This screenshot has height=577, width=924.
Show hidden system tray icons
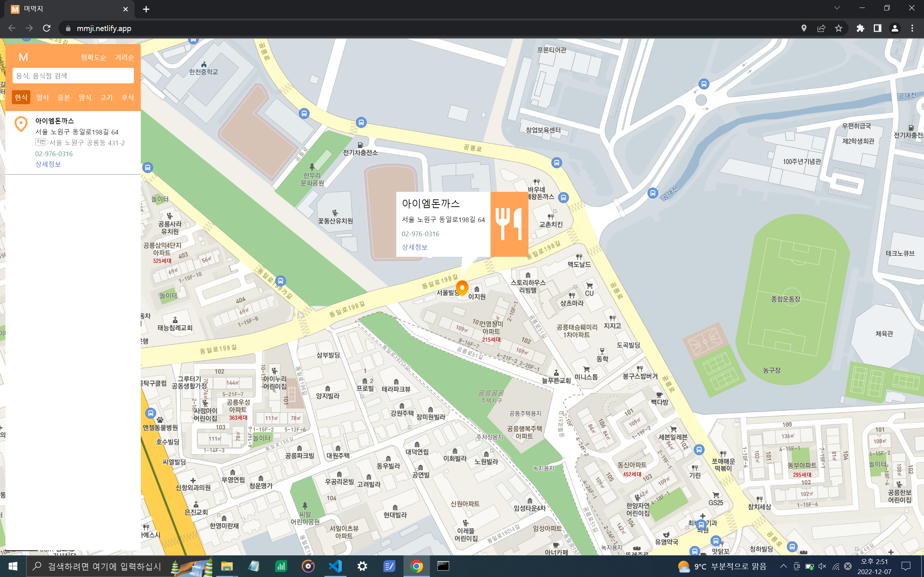[783, 566]
